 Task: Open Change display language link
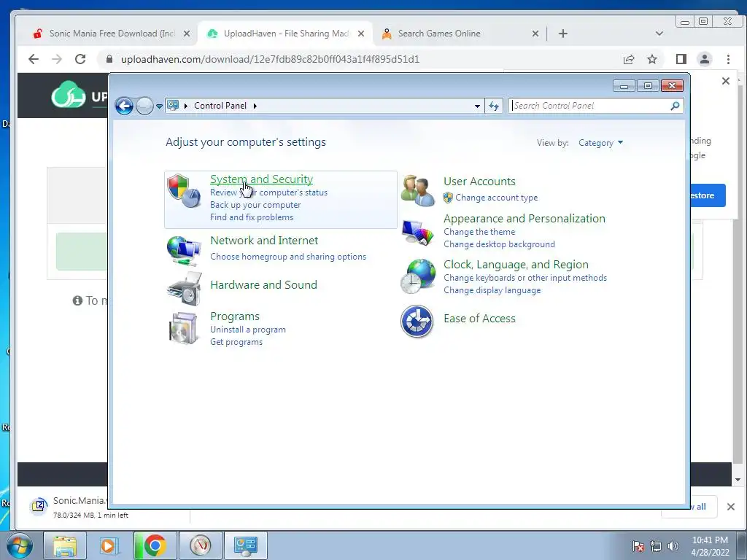tap(492, 290)
